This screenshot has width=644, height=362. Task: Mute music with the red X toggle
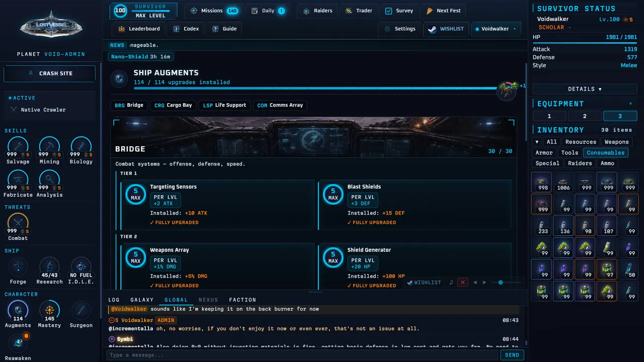pos(463,283)
